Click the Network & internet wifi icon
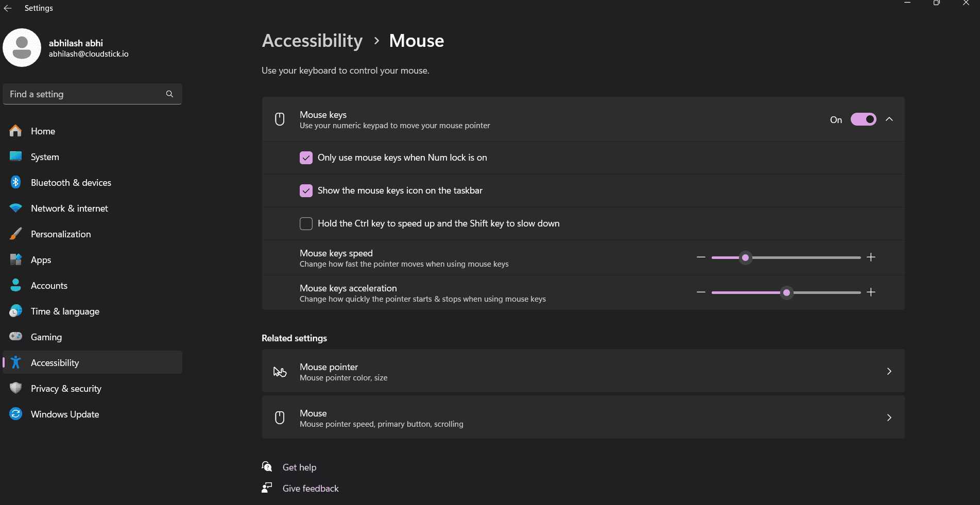Image resolution: width=980 pixels, height=505 pixels. point(15,208)
